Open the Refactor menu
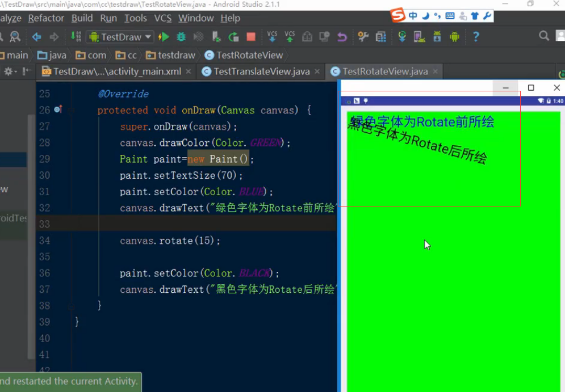 coord(46,18)
